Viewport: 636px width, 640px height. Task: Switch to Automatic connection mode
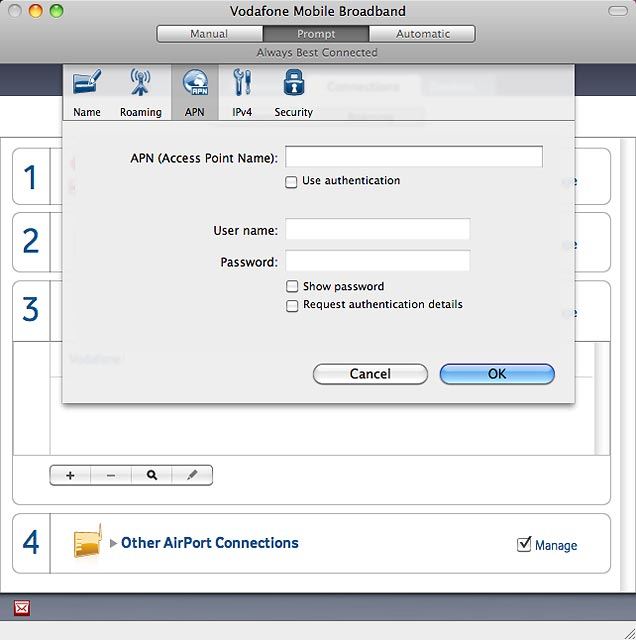423,34
